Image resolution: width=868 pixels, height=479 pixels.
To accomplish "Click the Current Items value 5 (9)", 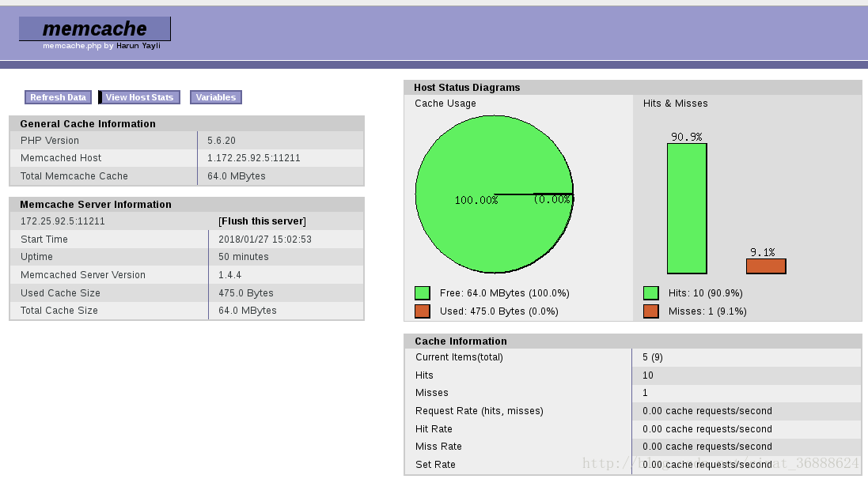I will pos(653,357).
